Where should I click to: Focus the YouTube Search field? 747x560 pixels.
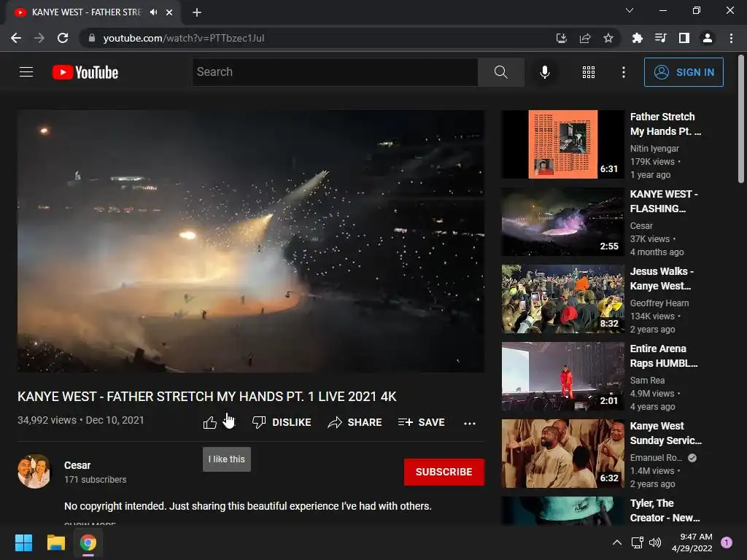tap(335, 72)
